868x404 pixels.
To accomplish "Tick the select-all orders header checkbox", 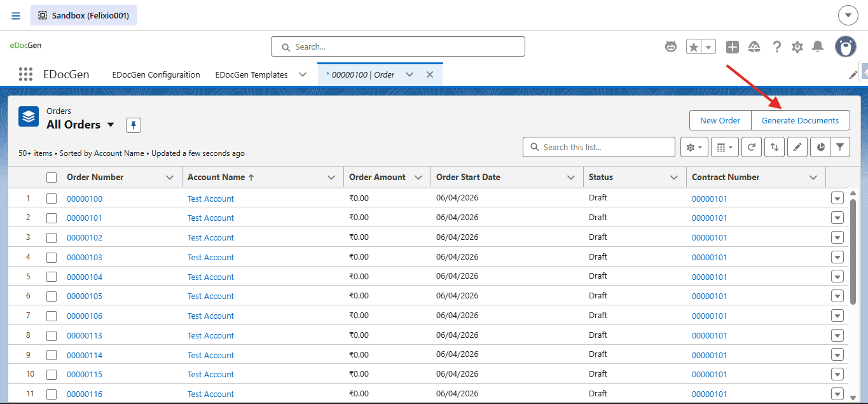I will pyautogui.click(x=52, y=178).
